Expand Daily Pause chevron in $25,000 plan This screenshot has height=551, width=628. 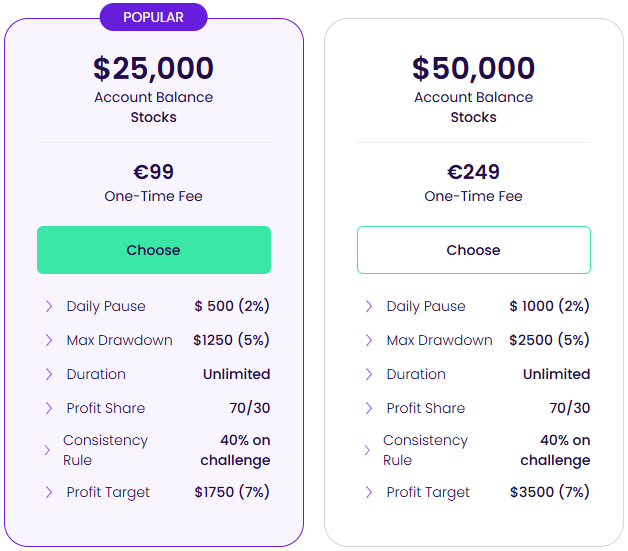[x=49, y=306]
